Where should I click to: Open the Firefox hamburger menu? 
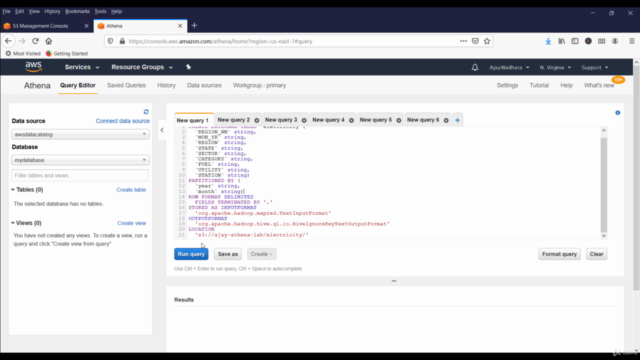631,41
